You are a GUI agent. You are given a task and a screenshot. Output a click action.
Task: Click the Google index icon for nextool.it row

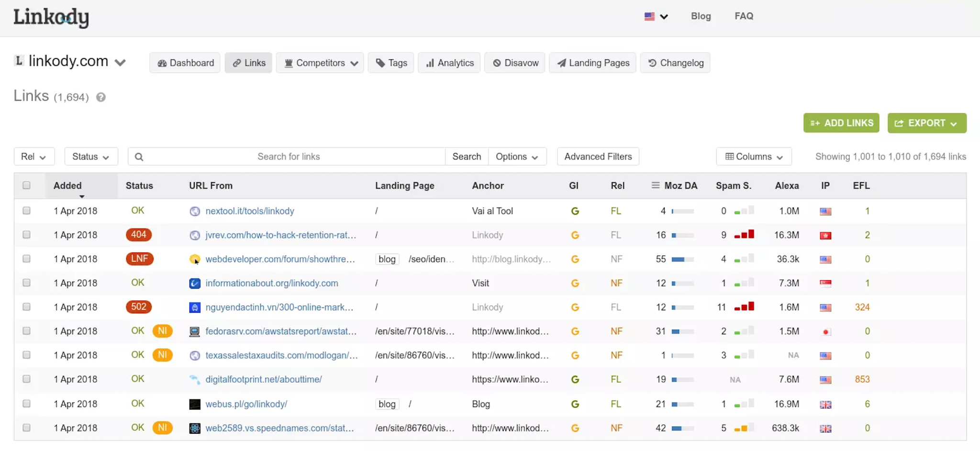click(575, 211)
